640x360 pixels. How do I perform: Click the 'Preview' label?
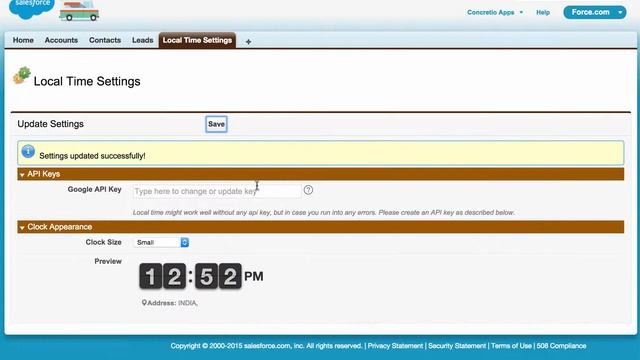click(108, 261)
